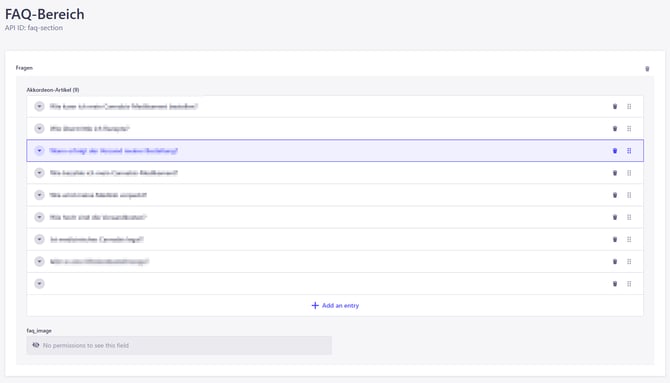Click the crossed-eye icon in faq_image field

click(x=36, y=345)
